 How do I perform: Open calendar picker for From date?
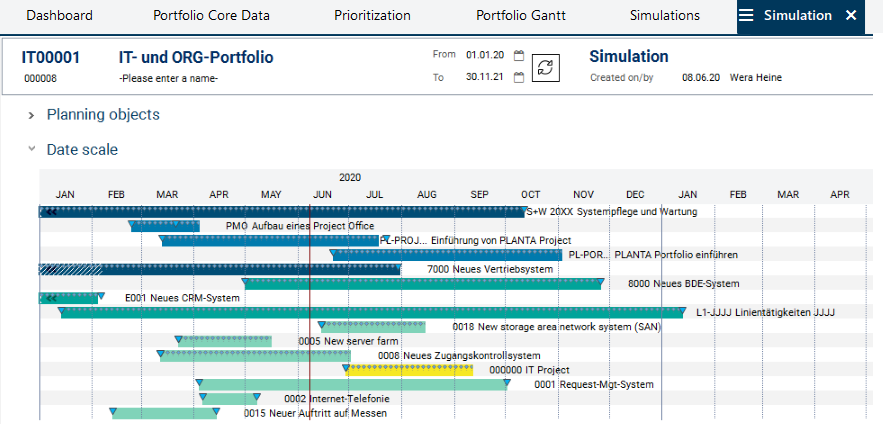pos(519,55)
